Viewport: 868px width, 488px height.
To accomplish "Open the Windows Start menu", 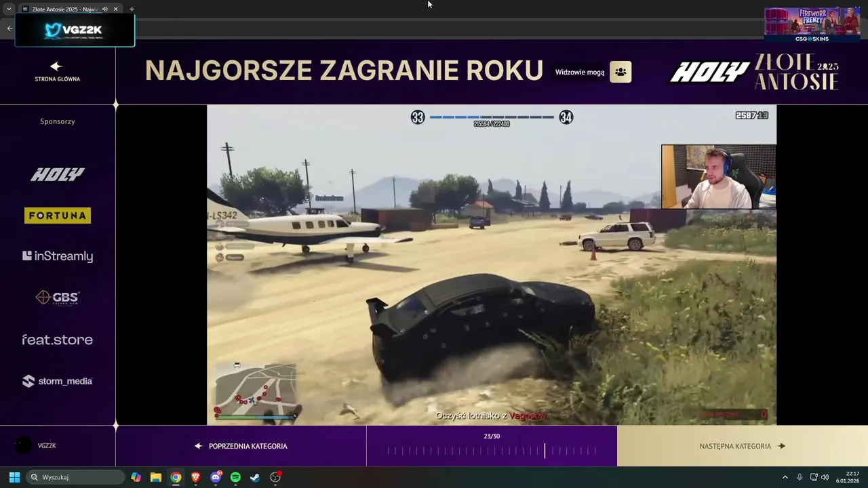I will (14, 477).
